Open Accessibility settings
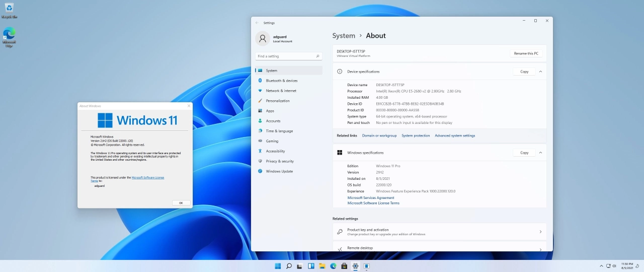The width and height of the screenshot is (644, 272). click(289, 151)
